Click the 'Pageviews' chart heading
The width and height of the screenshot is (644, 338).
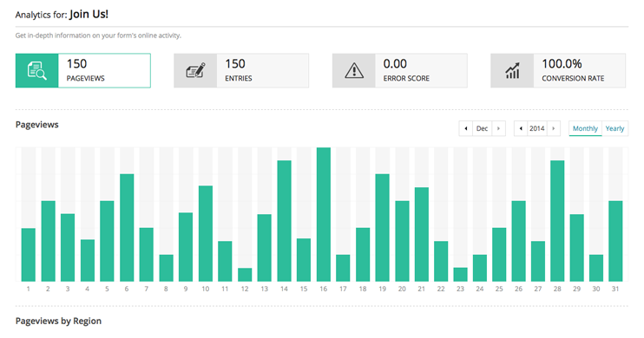click(x=37, y=125)
